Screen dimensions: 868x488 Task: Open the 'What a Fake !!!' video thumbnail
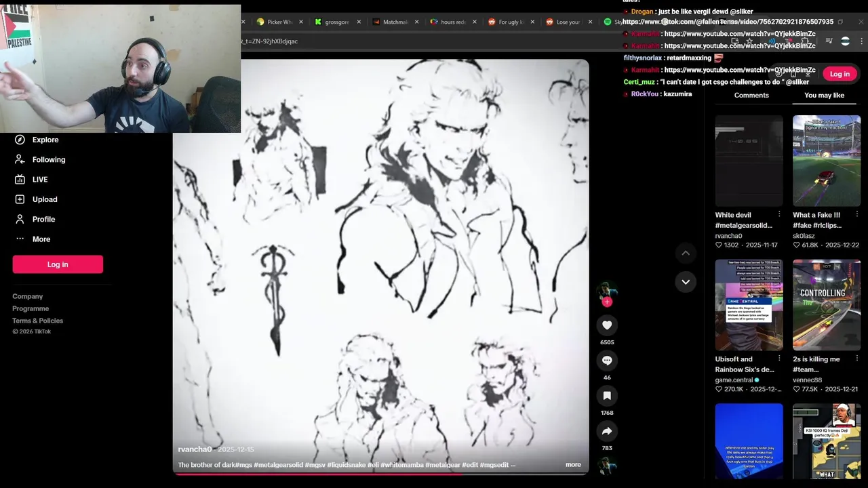tap(827, 161)
